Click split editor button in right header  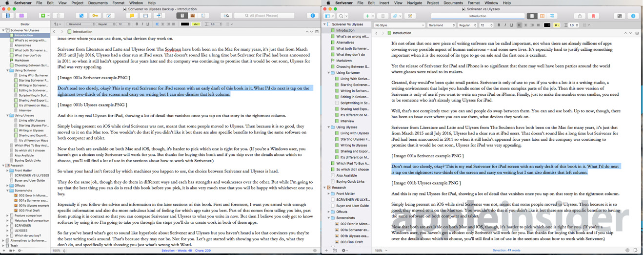click(x=637, y=33)
